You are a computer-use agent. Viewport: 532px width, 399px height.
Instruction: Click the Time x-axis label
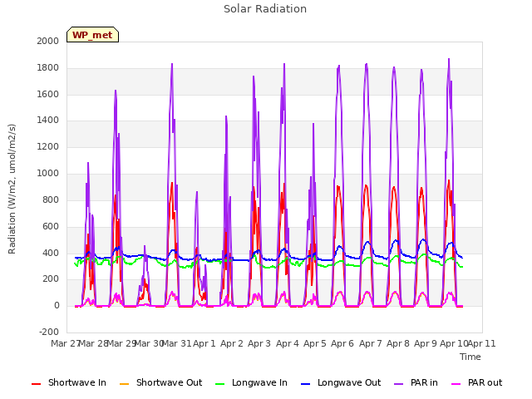click(x=470, y=357)
